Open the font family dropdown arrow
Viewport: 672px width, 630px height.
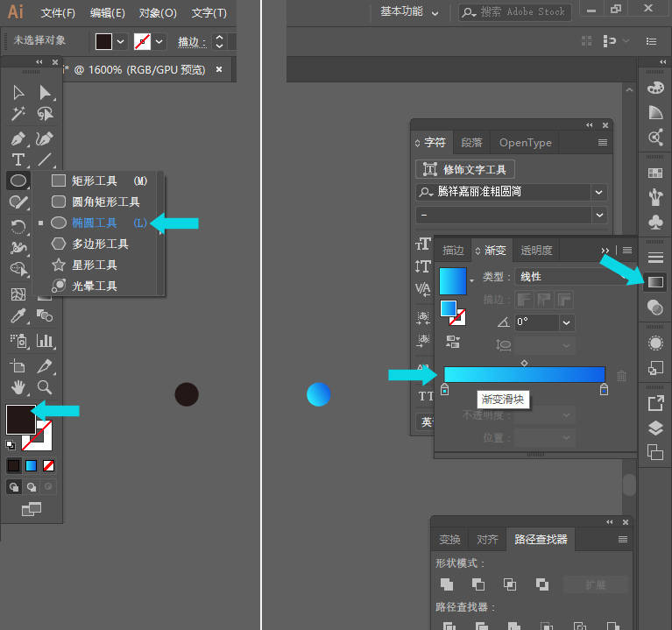(x=598, y=192)
